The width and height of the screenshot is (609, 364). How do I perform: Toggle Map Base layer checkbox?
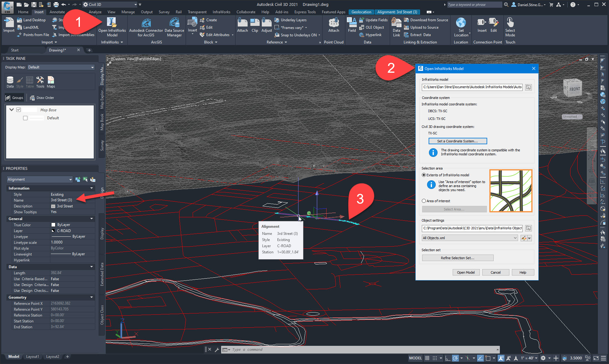(x=19, y=110)
